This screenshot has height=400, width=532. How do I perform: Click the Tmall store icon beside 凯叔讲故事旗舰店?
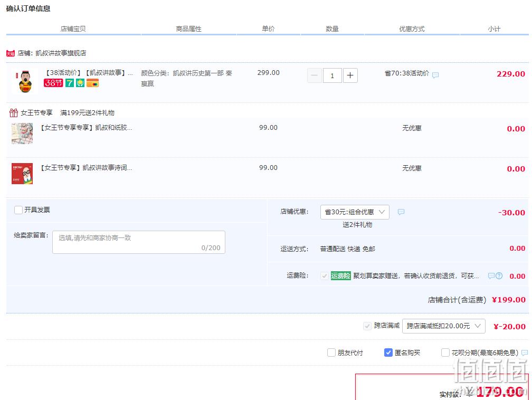11,53
